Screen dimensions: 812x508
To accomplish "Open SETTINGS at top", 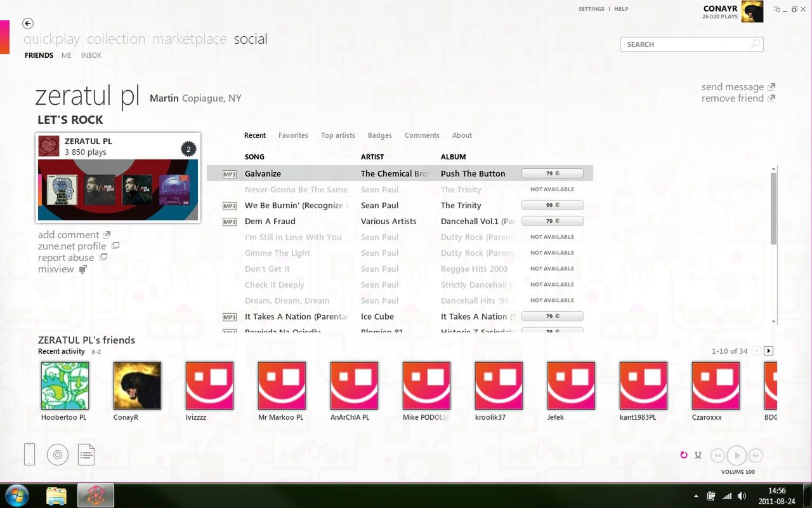I will tap(591, 9).
